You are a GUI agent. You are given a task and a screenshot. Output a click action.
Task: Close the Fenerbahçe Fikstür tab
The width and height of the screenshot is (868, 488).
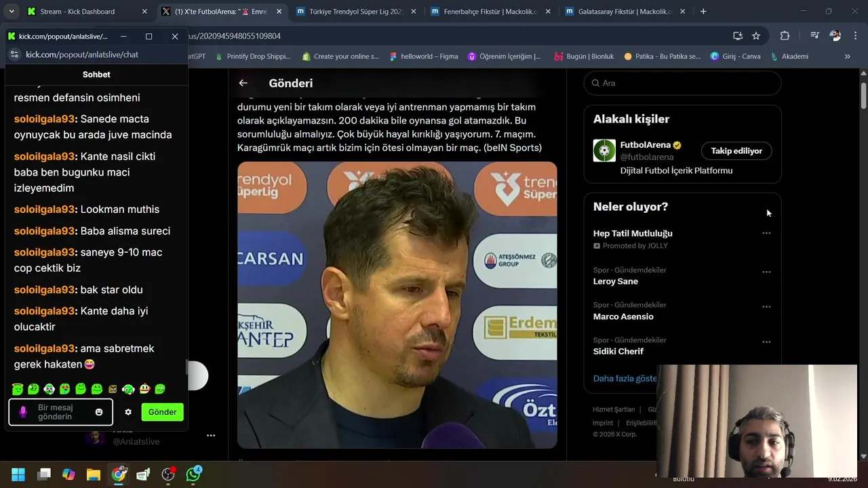548,12
